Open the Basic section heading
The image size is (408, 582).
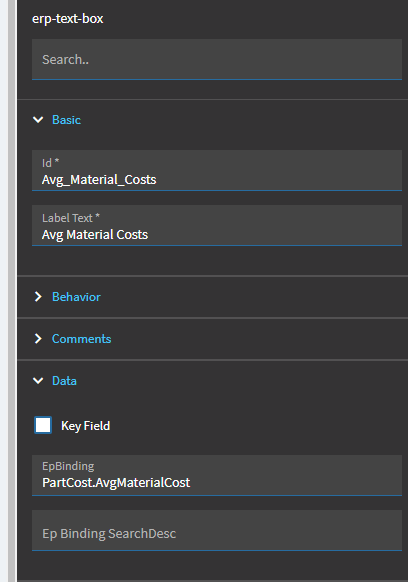tap(66, 120)
